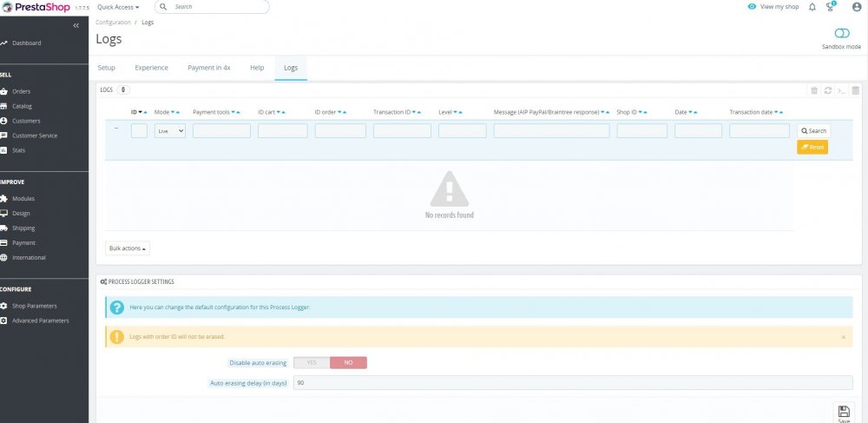Sort ID column descending

tap(140, 112)
